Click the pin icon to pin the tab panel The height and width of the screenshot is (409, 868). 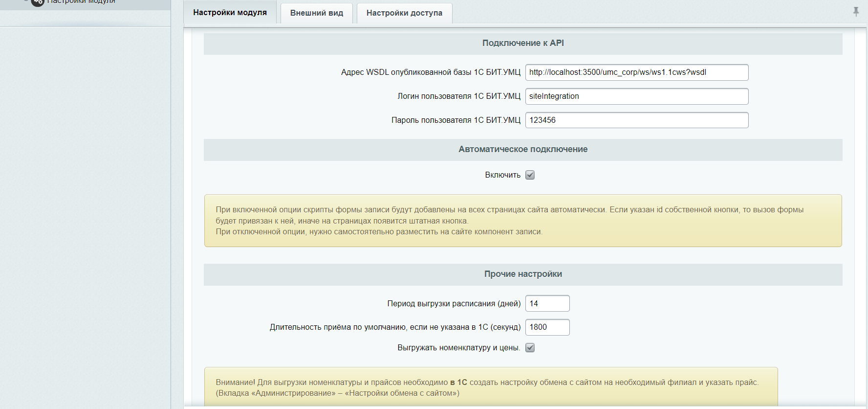856,11
